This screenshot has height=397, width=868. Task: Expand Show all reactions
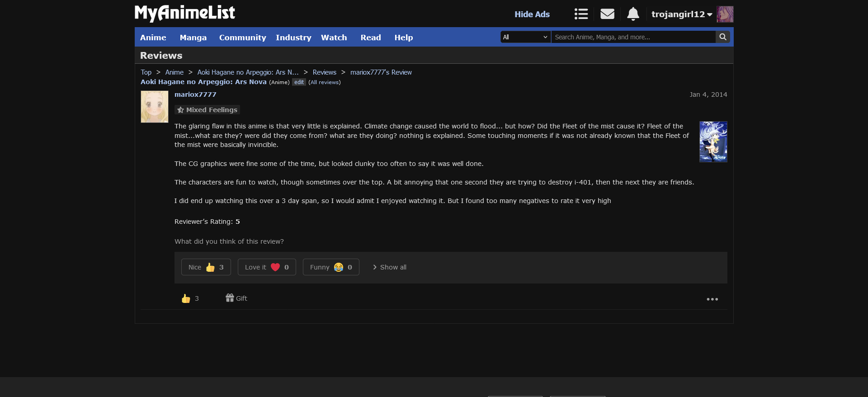point(390,267)
